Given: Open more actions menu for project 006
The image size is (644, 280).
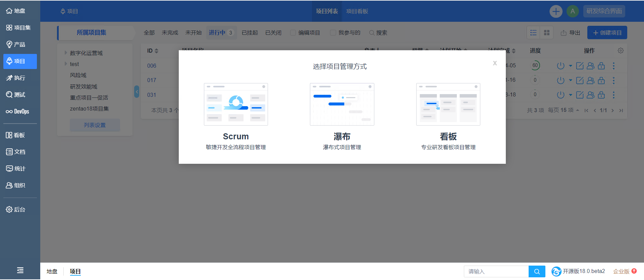Looking at the screenshot, I should 613,66.
